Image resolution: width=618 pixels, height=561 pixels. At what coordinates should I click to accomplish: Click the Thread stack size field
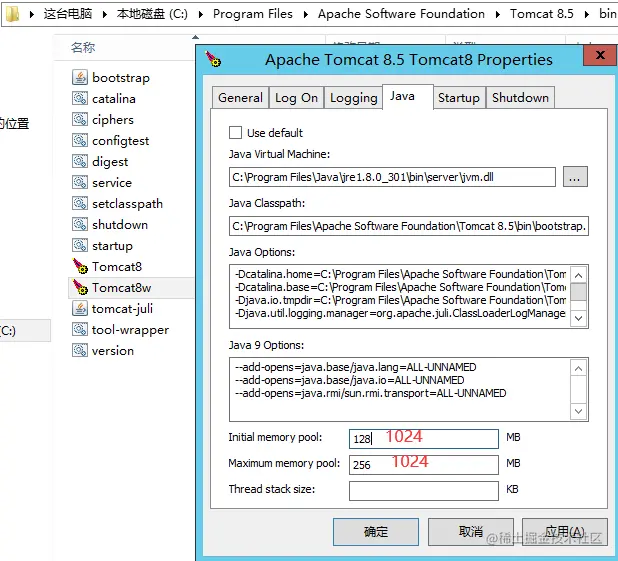pos(424,491)
